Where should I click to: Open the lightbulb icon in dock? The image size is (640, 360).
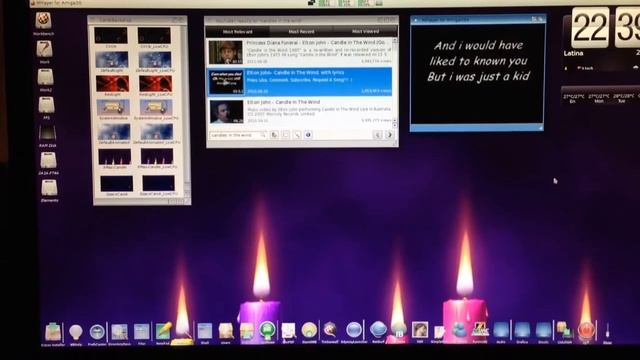[x=76, y=333]
